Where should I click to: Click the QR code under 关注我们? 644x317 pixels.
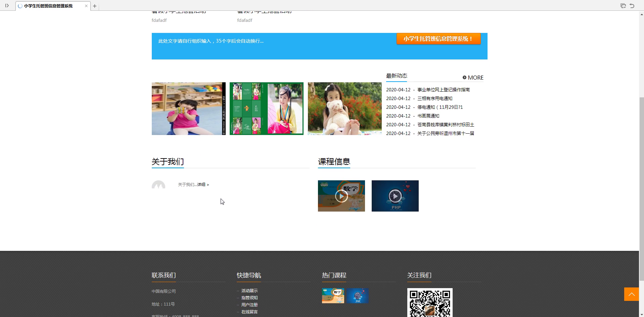click(x=430, y=303)
